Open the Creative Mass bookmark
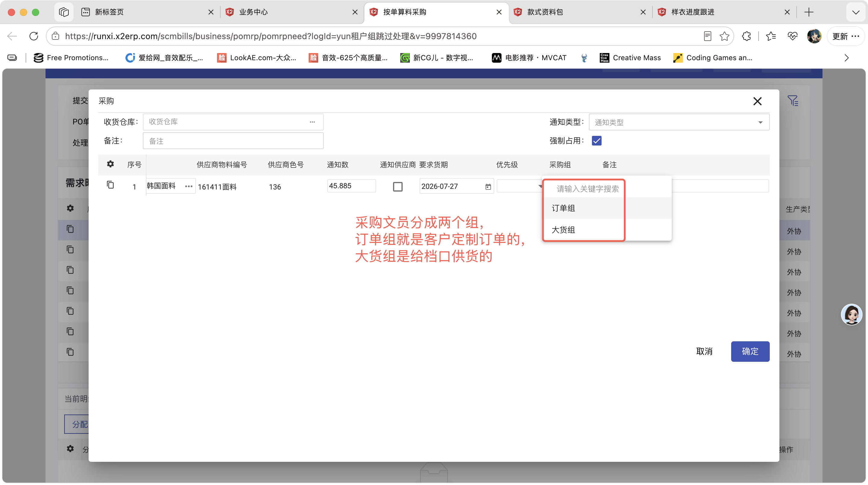Viewport: 868px width, 485px height. pos(630,58)
